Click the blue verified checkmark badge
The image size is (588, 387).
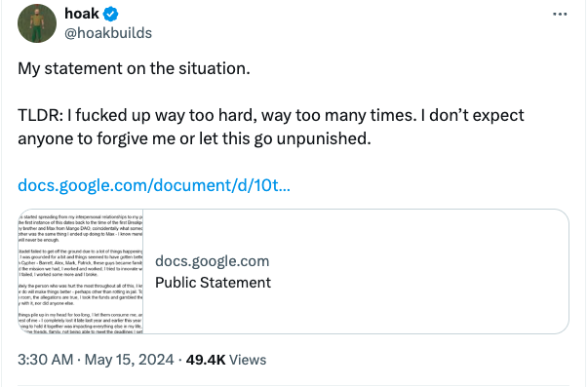pos(110,15)
